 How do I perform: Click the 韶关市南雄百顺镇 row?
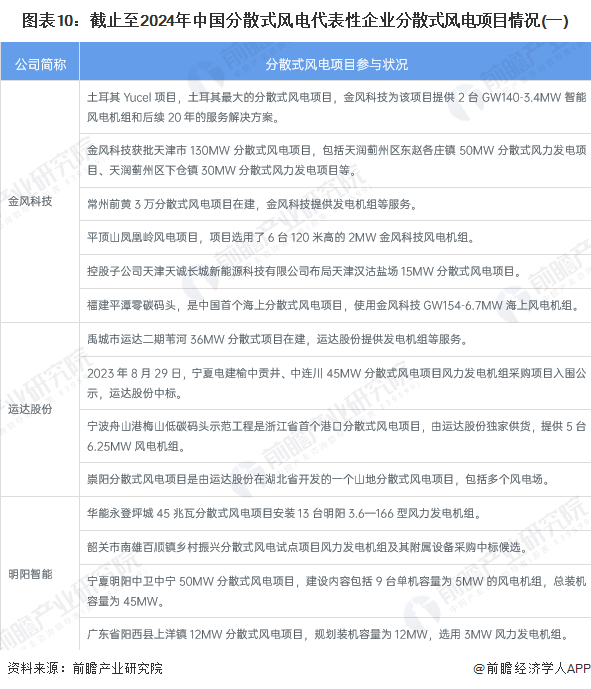click(336, 548)
